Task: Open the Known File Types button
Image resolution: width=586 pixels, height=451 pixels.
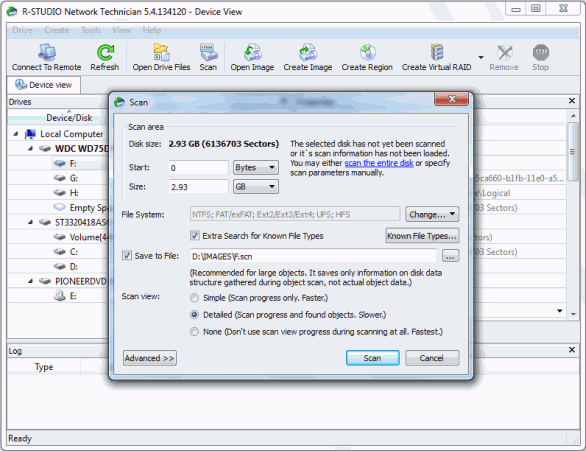Action: 422,236
